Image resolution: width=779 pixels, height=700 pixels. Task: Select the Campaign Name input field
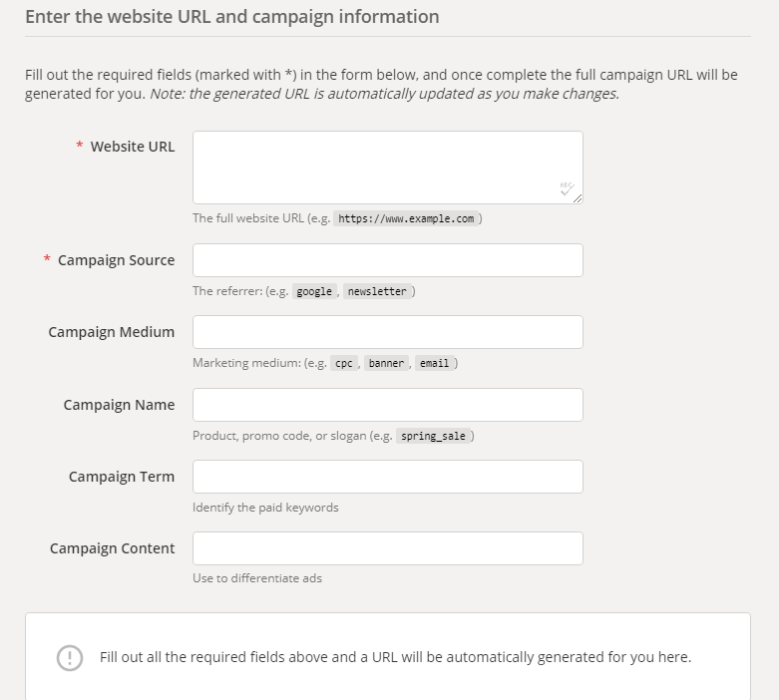[x=388, y=405]
